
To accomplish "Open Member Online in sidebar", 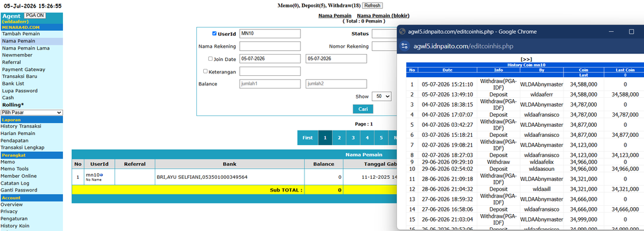I will [18, 176].
